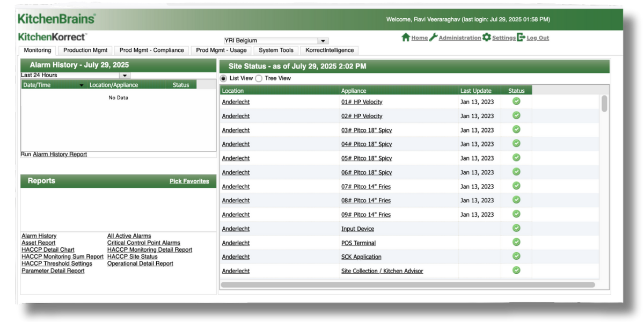Click green status check for 01# HP Velocity
The image size is (644, 322).
tap(516, 101)
